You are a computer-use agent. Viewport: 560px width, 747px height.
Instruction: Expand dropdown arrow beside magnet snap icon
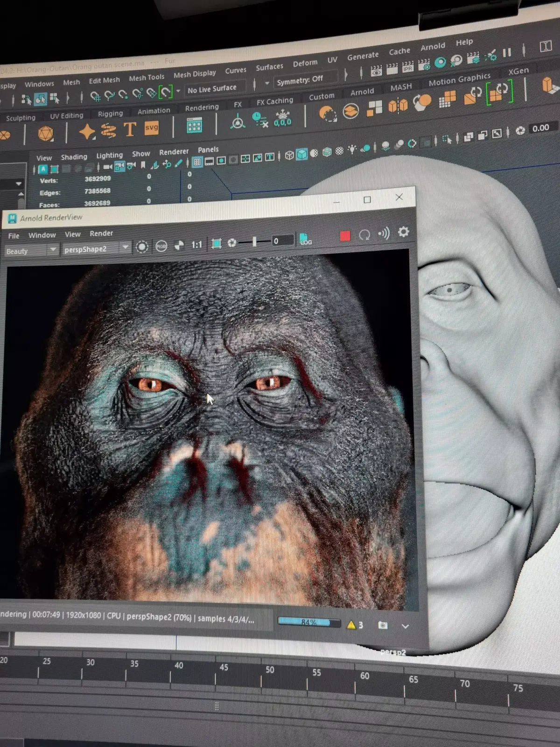click(x=178, y=91)
